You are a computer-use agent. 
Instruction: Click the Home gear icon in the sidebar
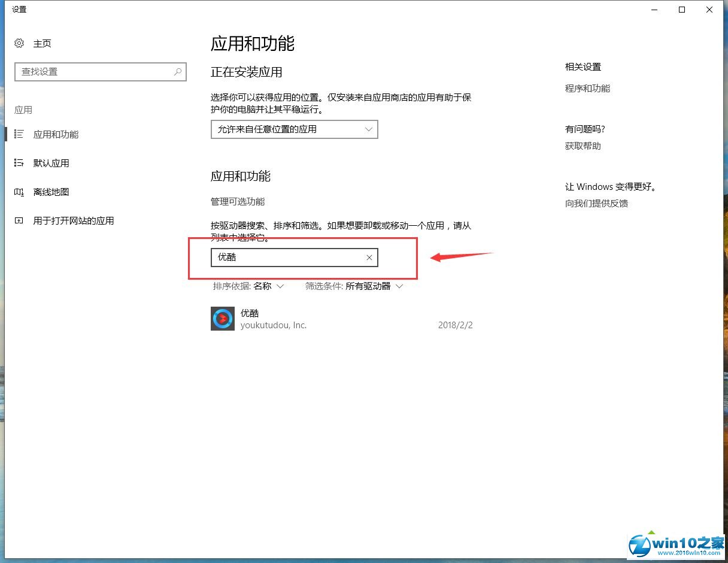19,43
